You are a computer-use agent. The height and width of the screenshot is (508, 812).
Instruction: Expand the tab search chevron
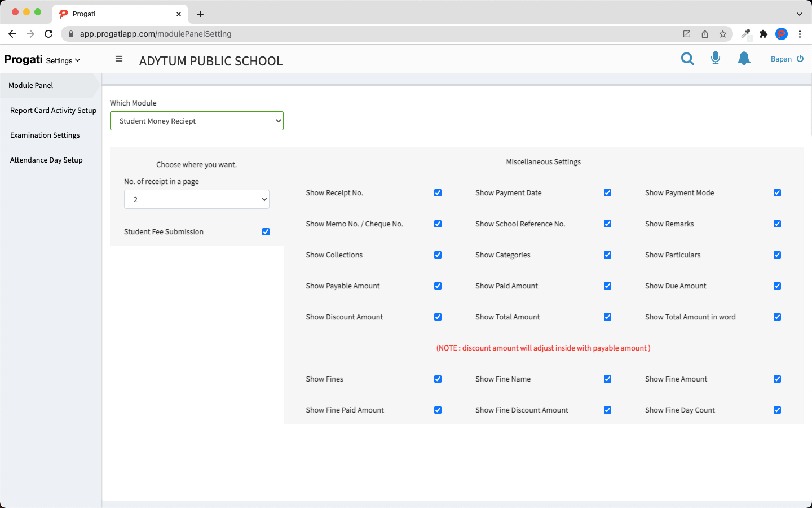tap(799, 14)
